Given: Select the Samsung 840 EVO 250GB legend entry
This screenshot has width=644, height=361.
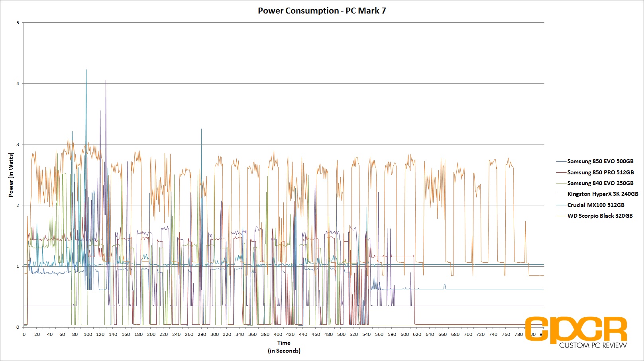Looking at the screenshot, I should [x=595, y=183].
